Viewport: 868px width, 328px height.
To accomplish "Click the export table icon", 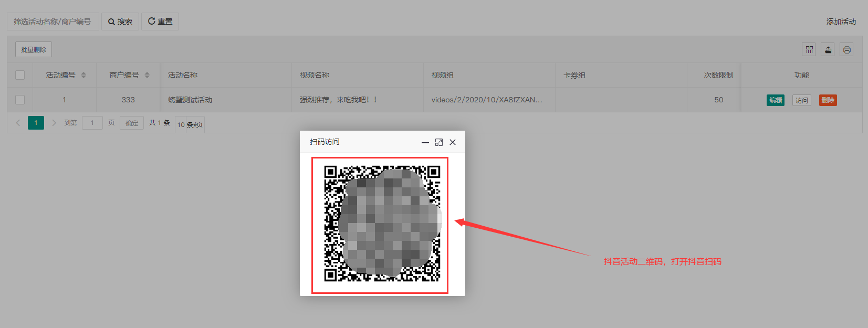I will [828, 50].
